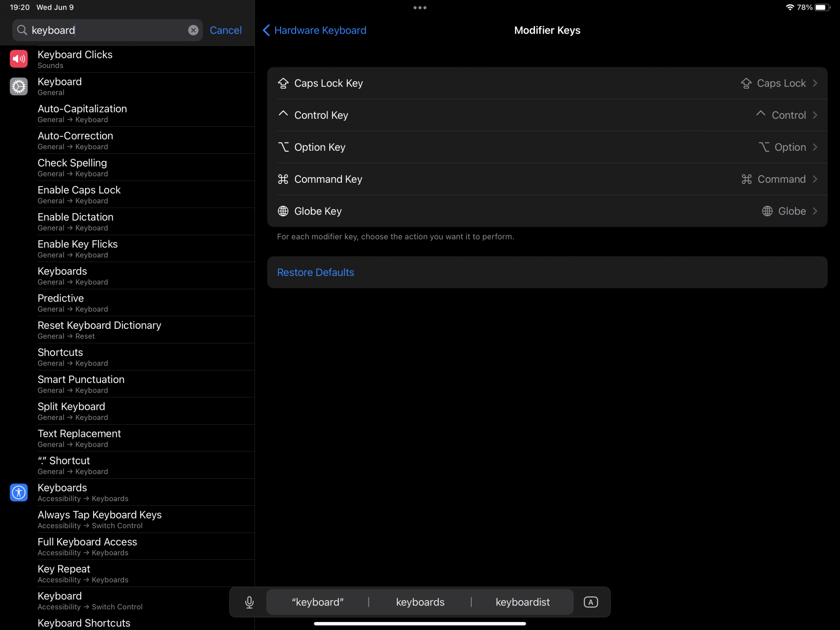
Task: Open Globe Key action choices
Action: click(547, 211)
